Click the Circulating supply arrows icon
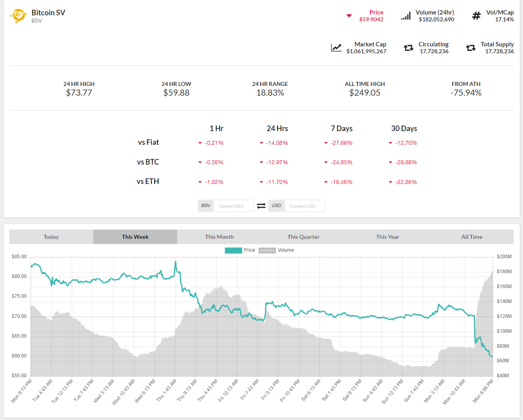 point(409,48)
